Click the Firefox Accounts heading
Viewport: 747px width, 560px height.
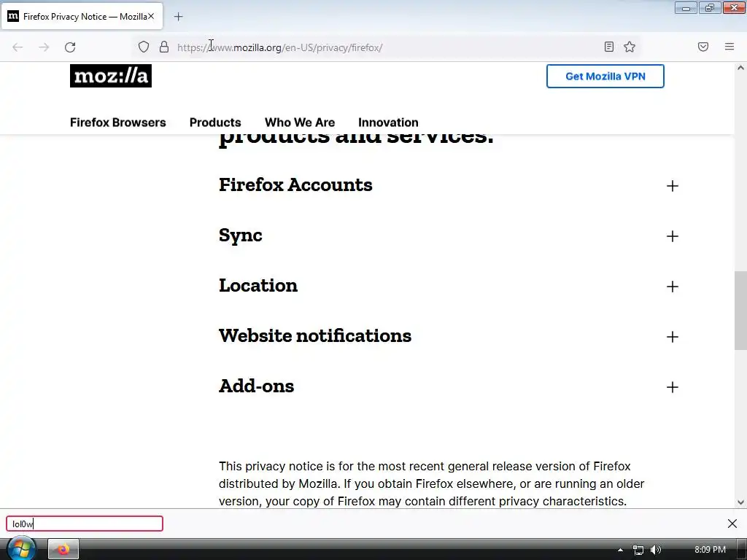click(295, 184)
